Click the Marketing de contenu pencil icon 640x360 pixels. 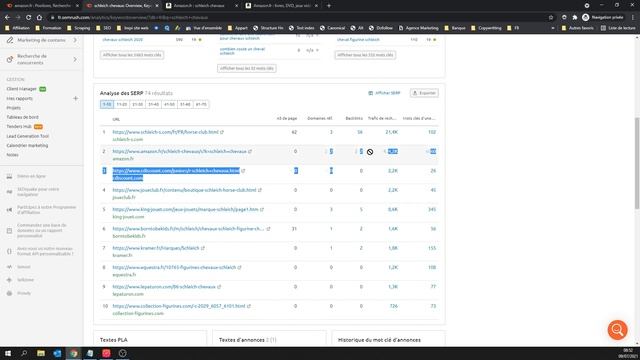(x=10, y=40)
